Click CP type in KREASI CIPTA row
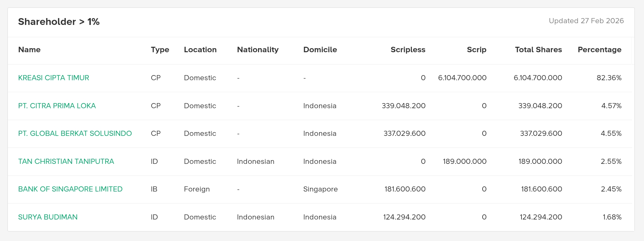This screenshot has height=241, width=644. click(156, 78)
